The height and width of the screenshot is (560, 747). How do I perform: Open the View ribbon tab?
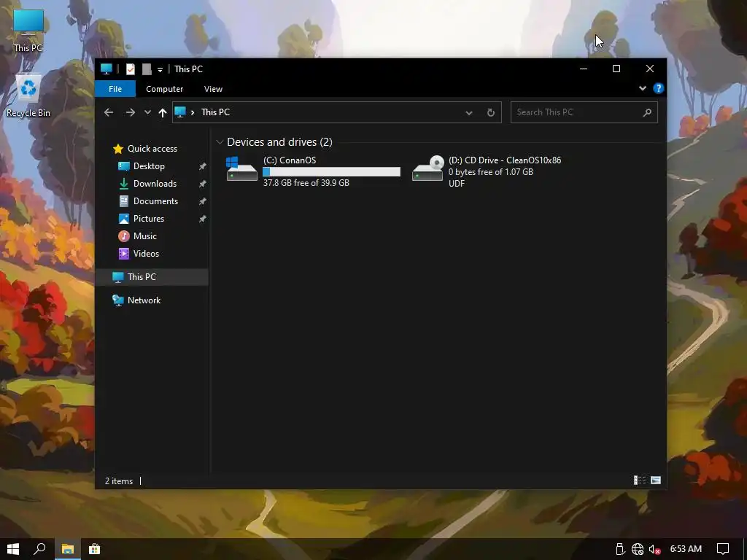213,89
